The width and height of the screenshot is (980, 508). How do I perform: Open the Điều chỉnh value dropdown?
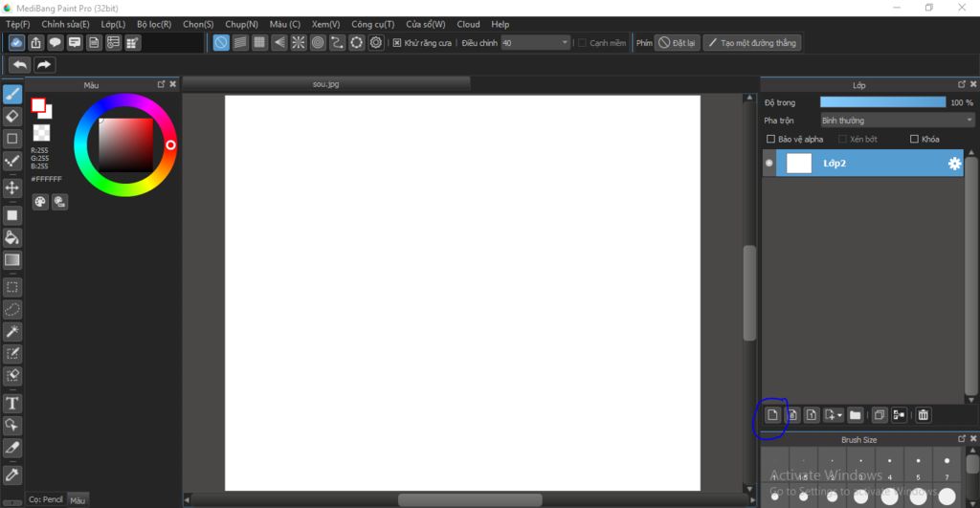(x=536, y=42)
